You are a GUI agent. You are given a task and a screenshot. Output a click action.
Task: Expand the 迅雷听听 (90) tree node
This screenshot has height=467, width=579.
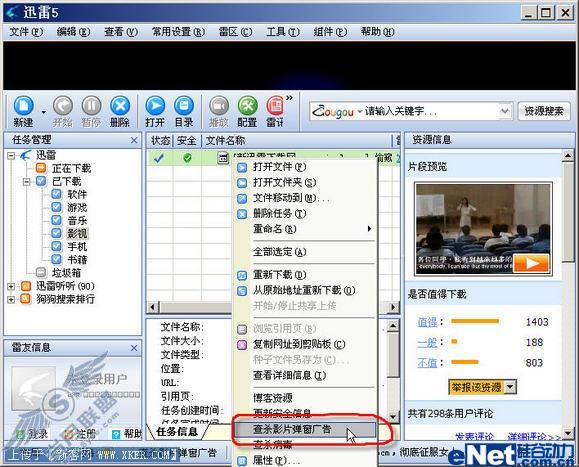(11, 286)
